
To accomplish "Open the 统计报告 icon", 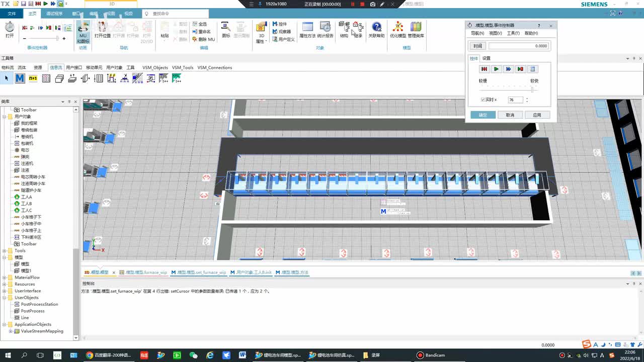I will pyautogui.click(x=325, y=30).
